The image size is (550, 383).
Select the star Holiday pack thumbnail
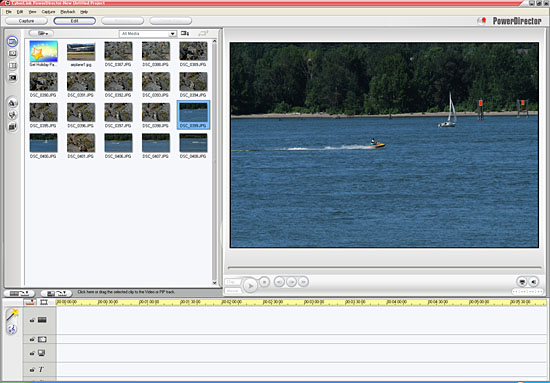[x=43, y=51]
